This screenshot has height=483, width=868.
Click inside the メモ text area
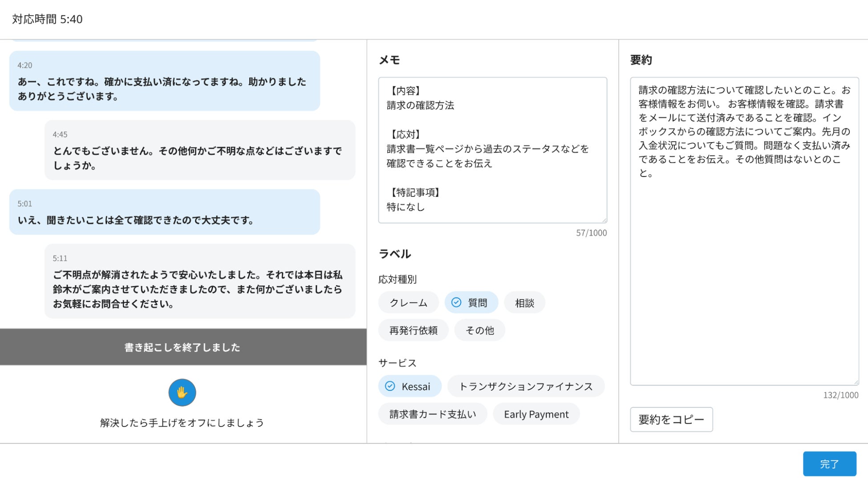click(492, 150)
